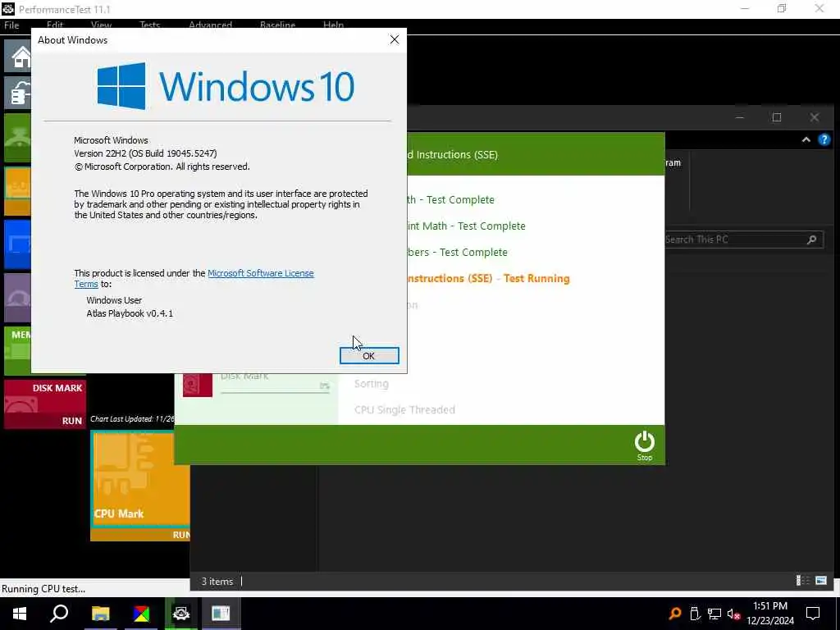Open the Baseline menu
Screen dimensions: 840x630
coord(277,25)
